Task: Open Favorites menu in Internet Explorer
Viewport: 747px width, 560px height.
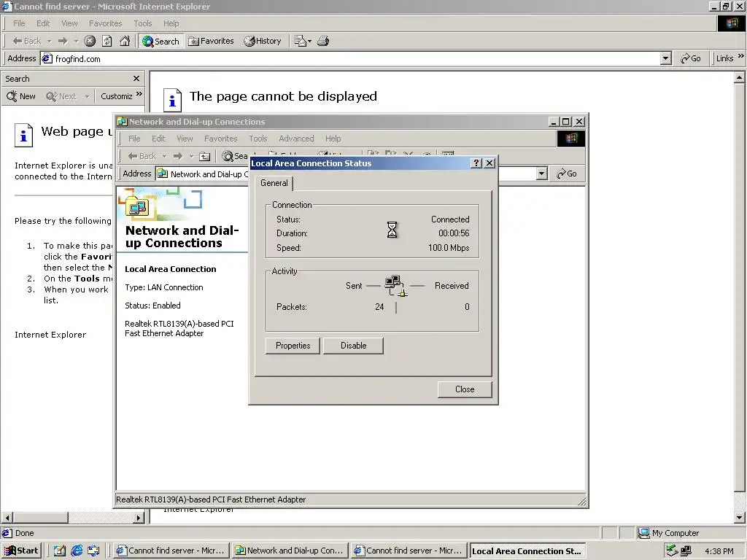Action: 105,23
